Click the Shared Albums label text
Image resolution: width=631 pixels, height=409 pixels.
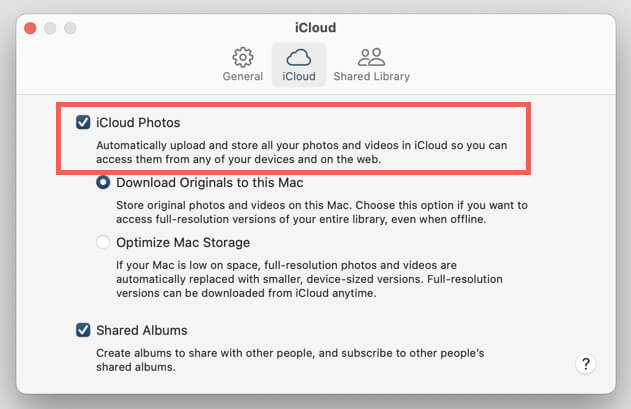pyautogui.click(x=142, y=330)
